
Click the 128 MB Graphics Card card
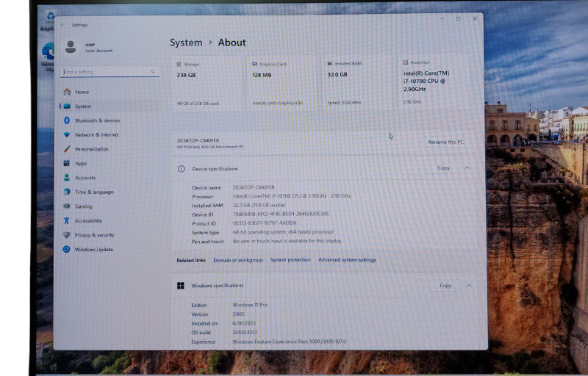[282, 83]
